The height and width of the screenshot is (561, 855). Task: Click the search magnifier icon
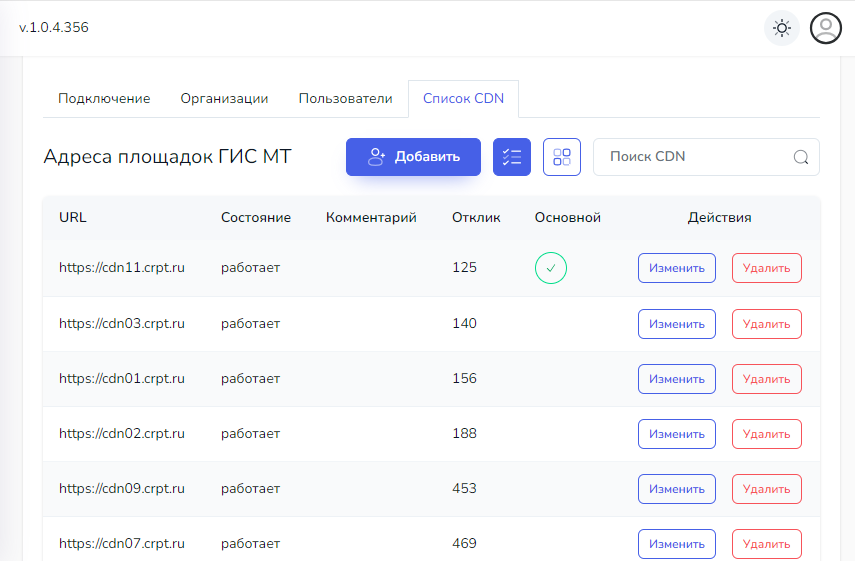800,157
